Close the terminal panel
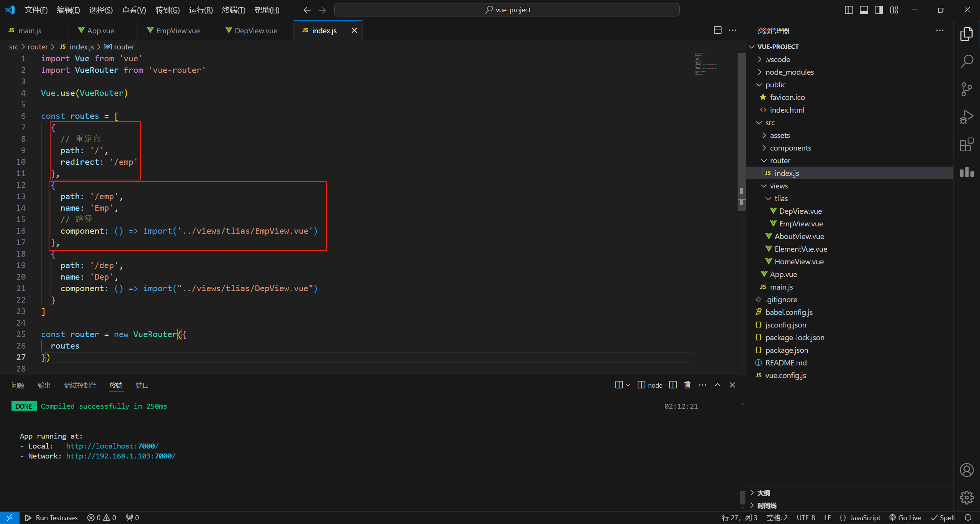The image size is (980, 524). coord(732,385)
